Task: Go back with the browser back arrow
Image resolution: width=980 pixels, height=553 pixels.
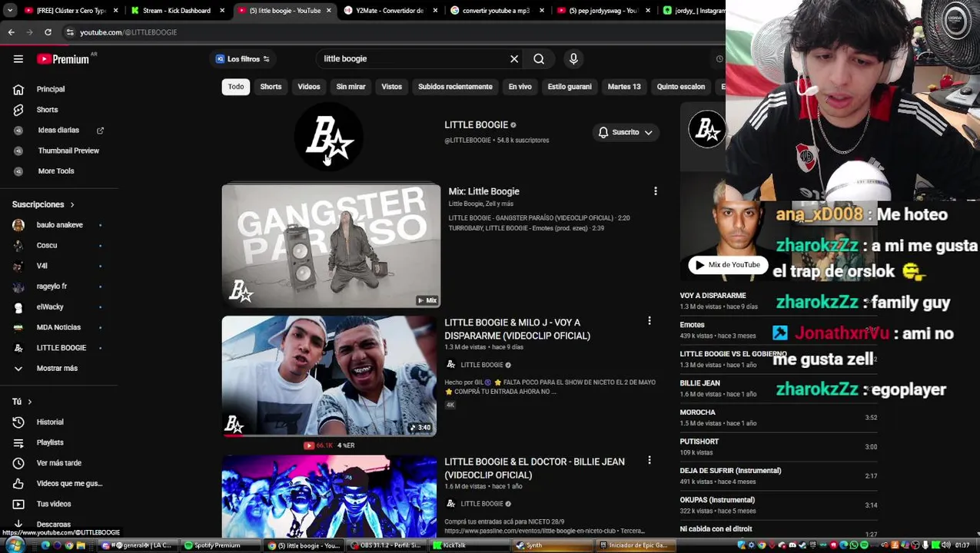Action: coord(12,32)
